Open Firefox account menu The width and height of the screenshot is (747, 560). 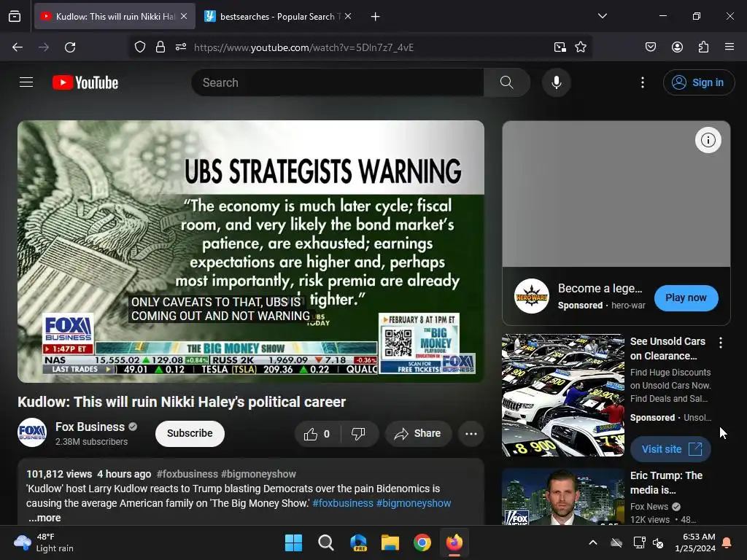click(677, 47)
